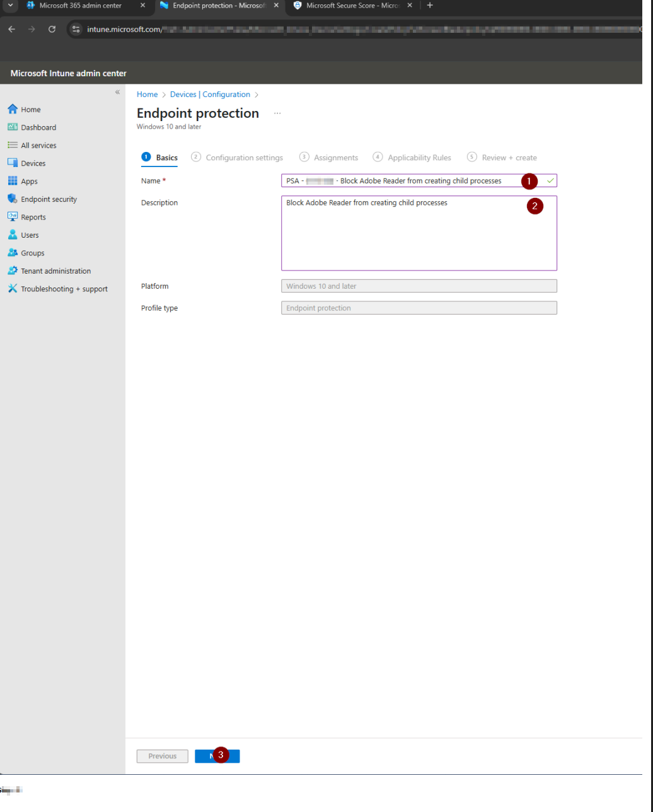The height and width of the screenshot is (812, 653).
Task: Click the Microsoft Intune admin center title
Action: (x=69, y=74)
